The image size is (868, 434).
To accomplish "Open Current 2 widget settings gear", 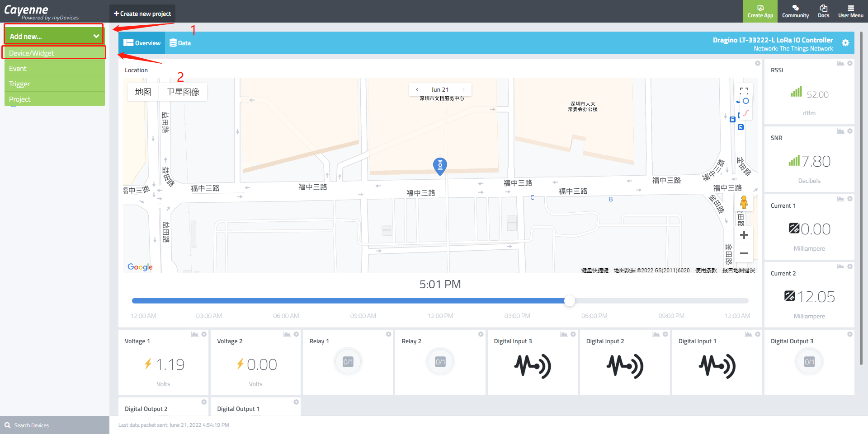I will [850, 266].
